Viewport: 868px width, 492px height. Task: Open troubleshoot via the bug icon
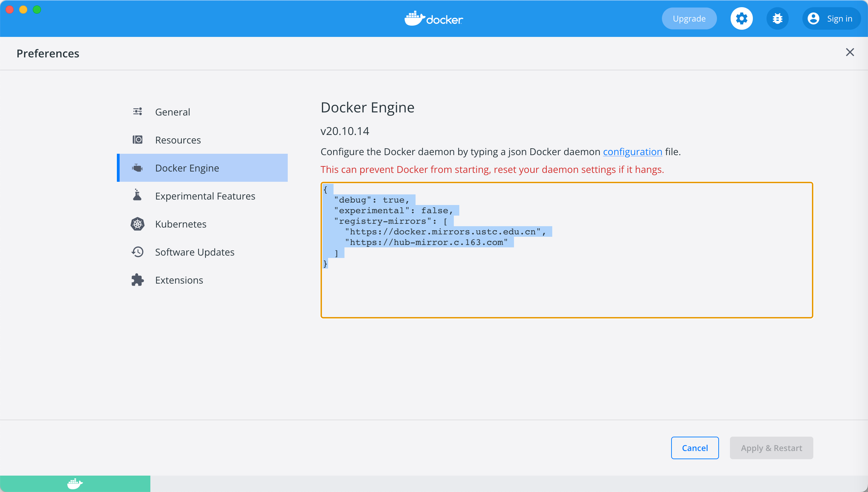[777, 18]
